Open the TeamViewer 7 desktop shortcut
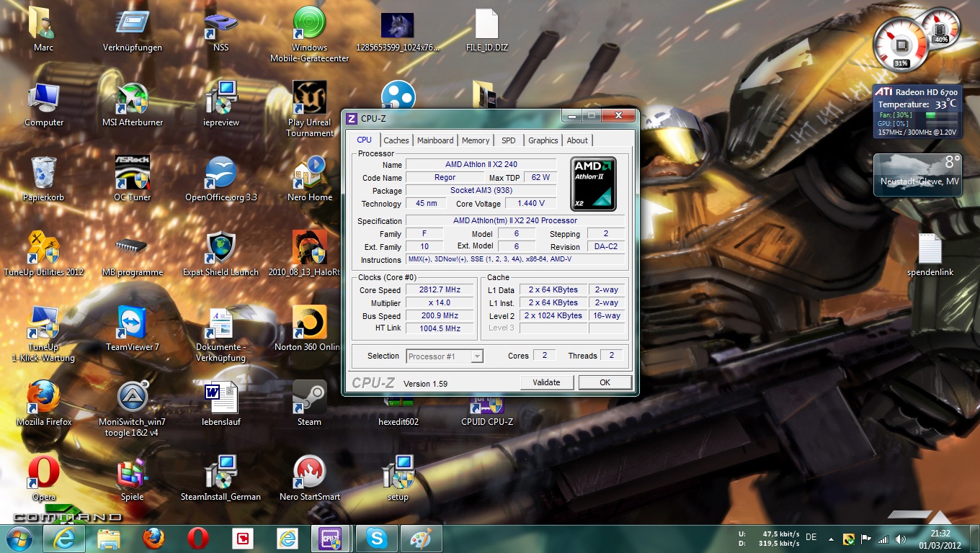This screenshot has width=980, height=553. pyautogui.click(x=132, y=324)
